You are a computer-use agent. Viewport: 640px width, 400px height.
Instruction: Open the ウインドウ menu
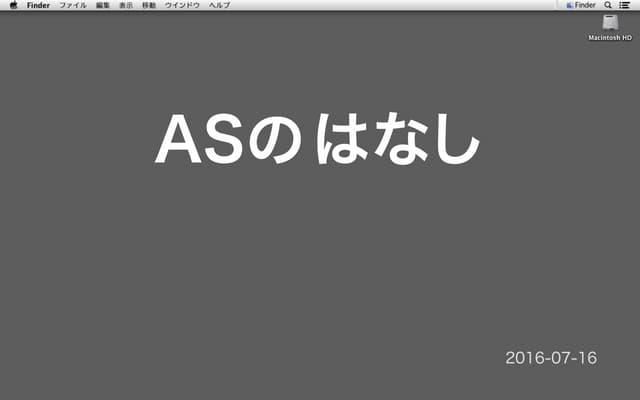182,5
